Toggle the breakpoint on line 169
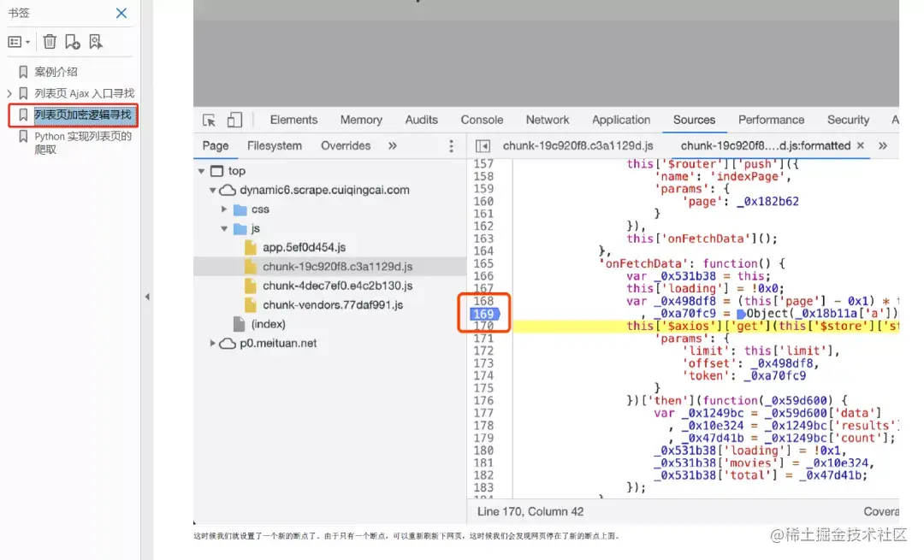Viewport: 924px width, 560px height. pyautogui.click(x=483, y=314)
